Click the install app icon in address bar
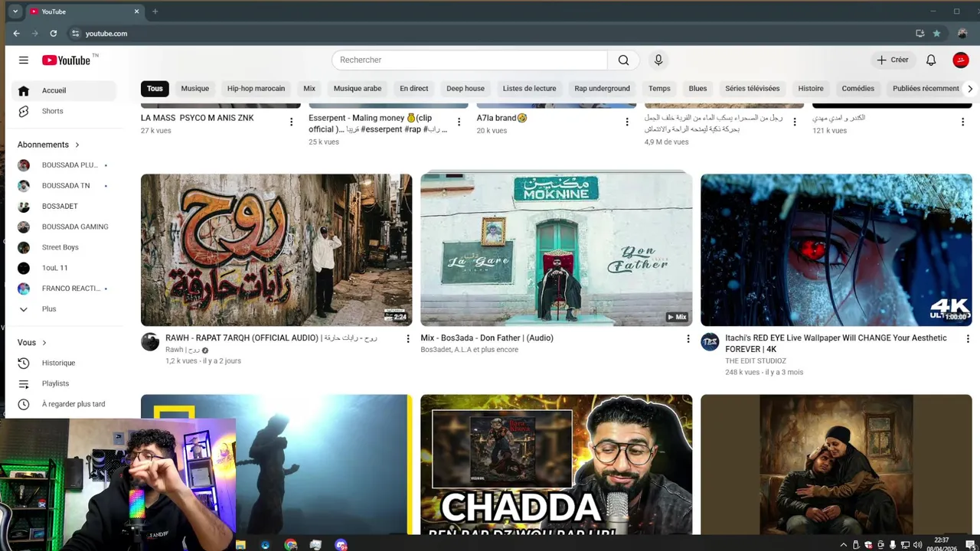Image resolution: width=980 pixels, height=551 pixels. point(920,34)
